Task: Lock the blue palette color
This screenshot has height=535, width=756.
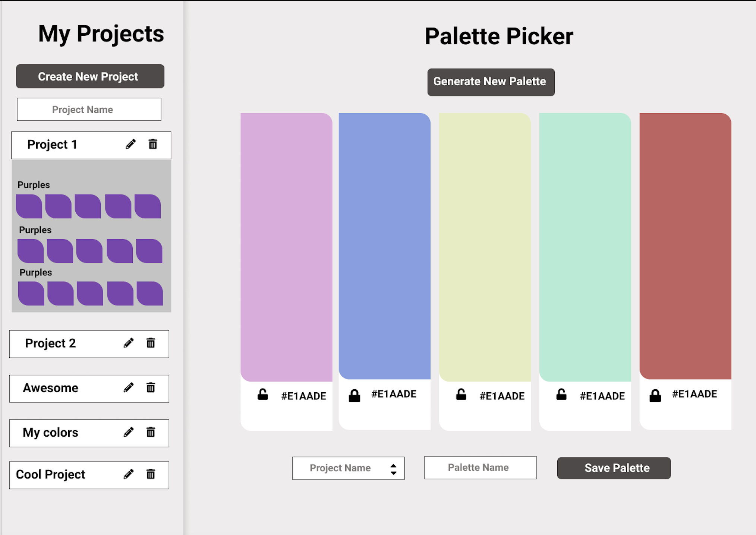Action: coord(354,395)
